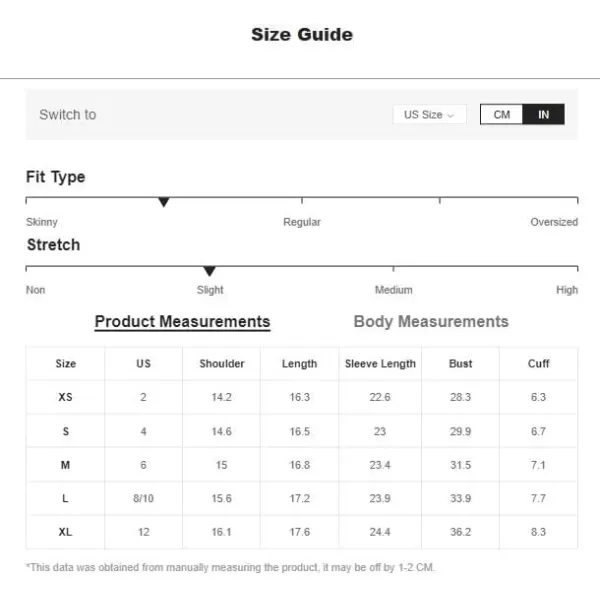Click the Oversized fit label
The width and height of the screenshot is (600, 600).
click(554, 222)
